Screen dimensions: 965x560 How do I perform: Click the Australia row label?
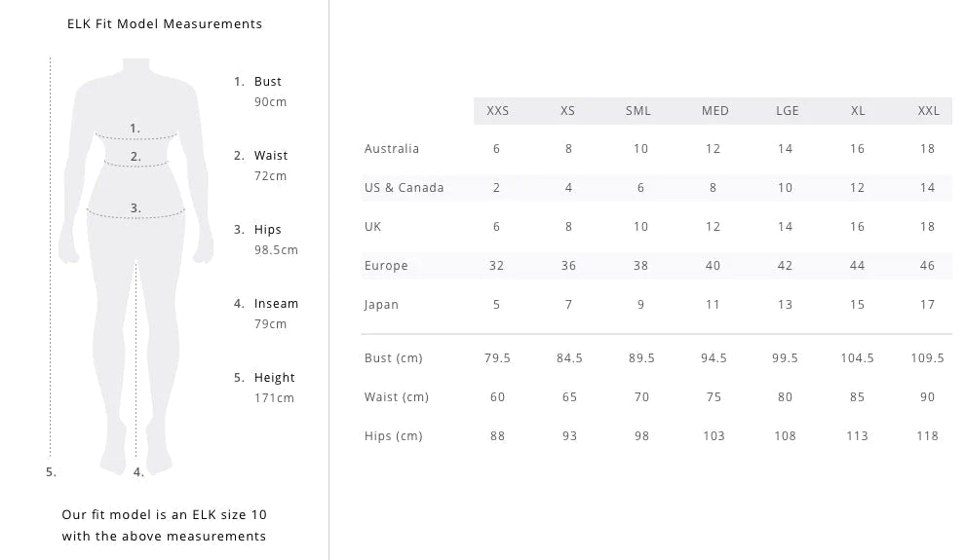click(392, 149)
